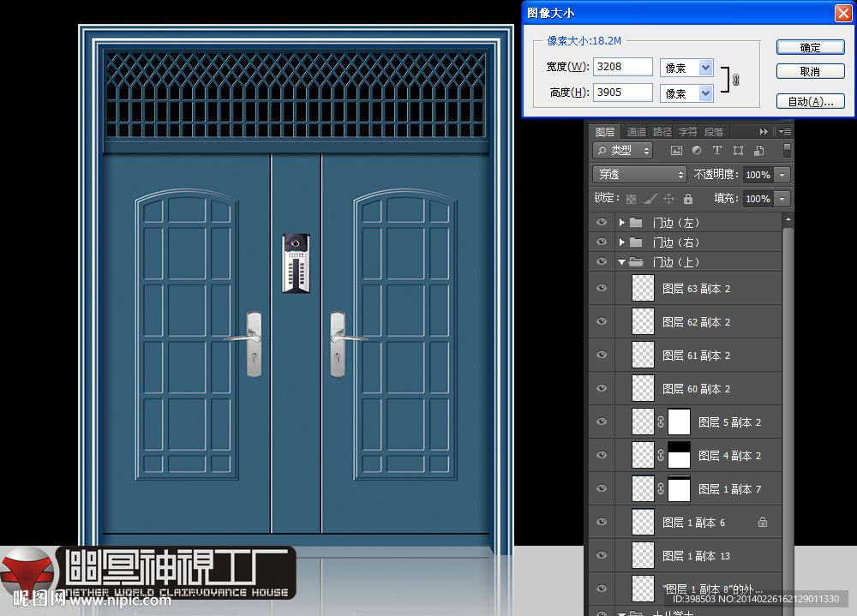Select layer name 图层 4 副本 2
Screen dimensions: 857x616
tap(729, 456)
